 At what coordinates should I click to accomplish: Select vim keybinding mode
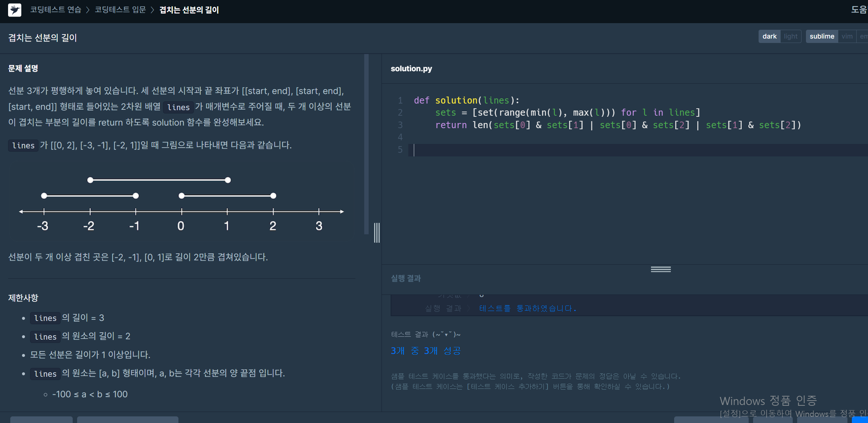point(847,36)
